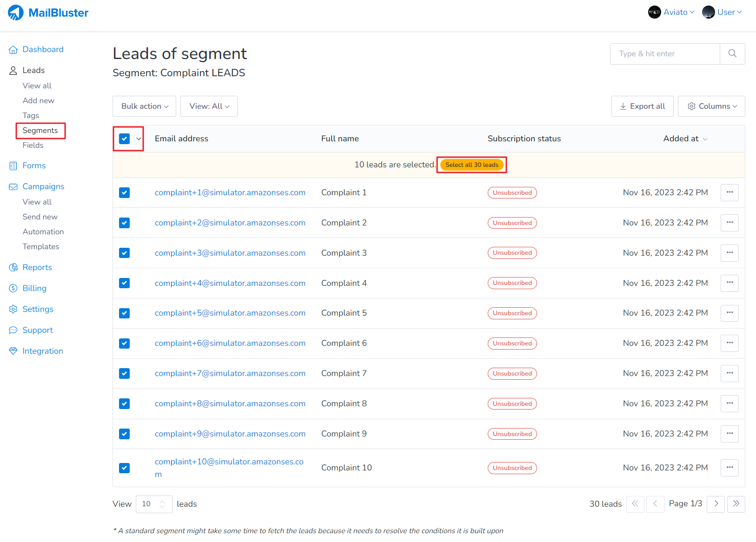This screenshot has height=542, width=756.
Task: Select the Billing dollar icon
Action: (x=13, y=288)
